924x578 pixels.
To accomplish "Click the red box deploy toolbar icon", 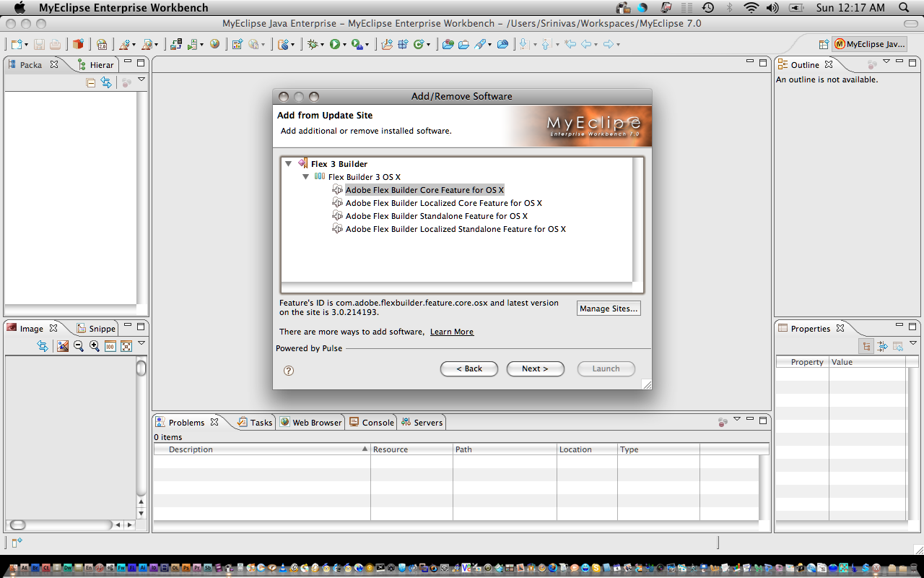I will point(78,44).
